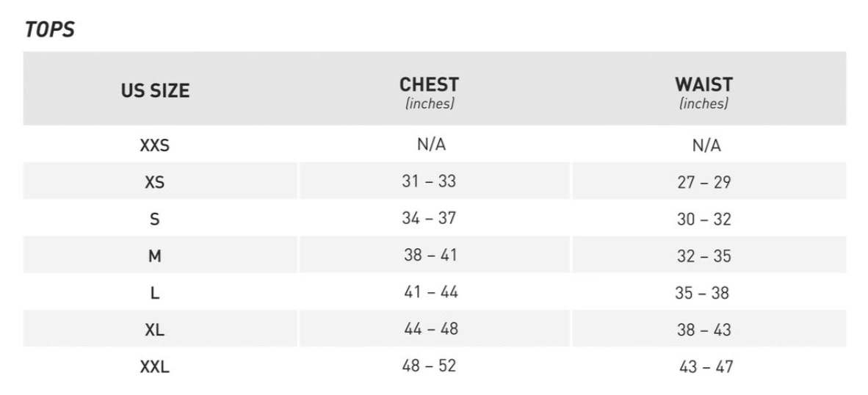The image size is (868, 395).
Task: Select the XXS size row label
Action: pyautogui.click(x=154, y=145)
